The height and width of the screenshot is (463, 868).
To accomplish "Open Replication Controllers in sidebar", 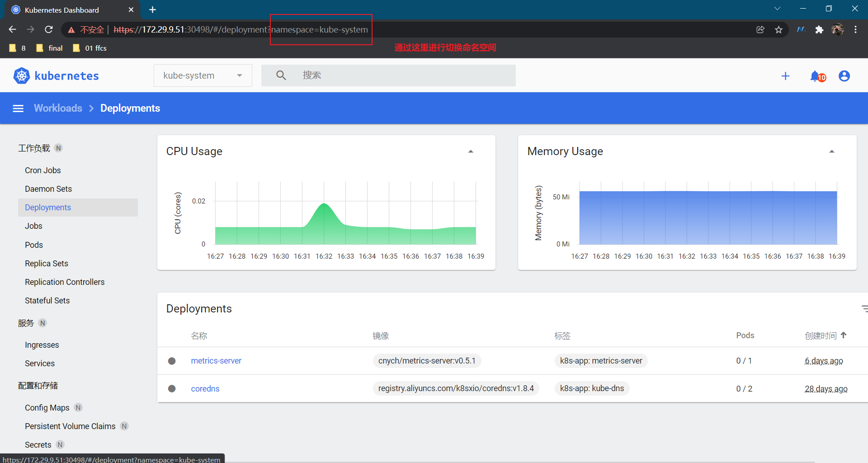I will click(65, 282).
